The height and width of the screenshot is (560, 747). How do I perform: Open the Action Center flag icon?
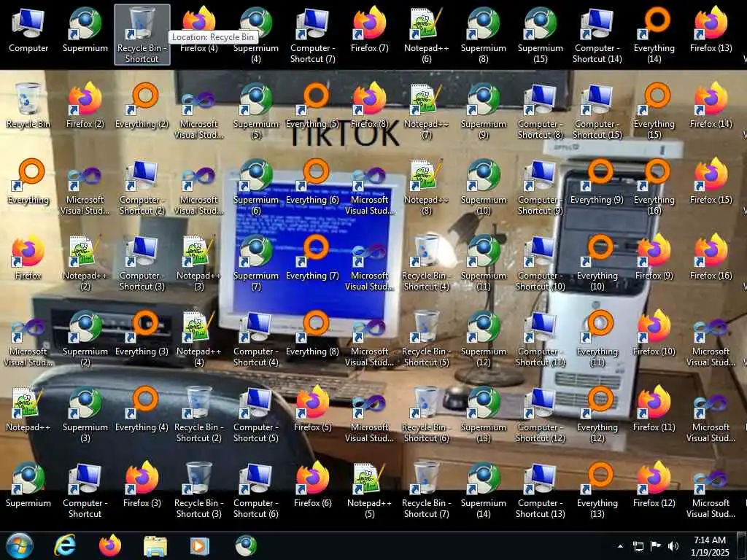click(x=656, y=546)
